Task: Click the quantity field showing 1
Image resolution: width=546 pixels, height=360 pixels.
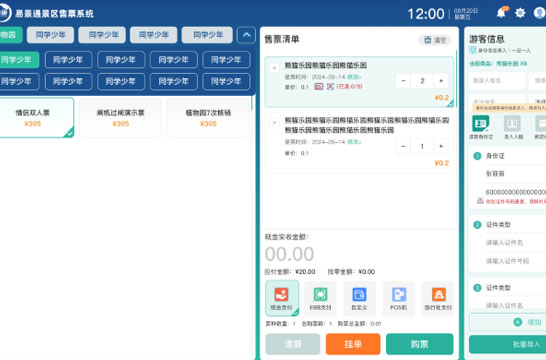Action: (x=422, y=146)
